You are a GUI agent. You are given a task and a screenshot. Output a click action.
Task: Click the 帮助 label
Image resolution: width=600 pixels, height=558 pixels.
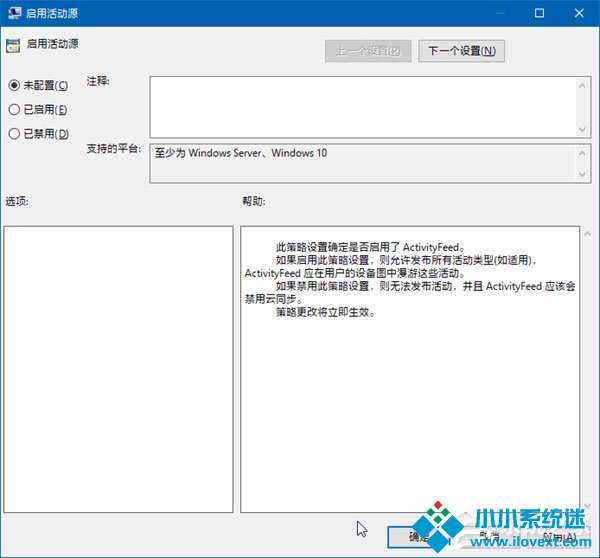point(254,201)
